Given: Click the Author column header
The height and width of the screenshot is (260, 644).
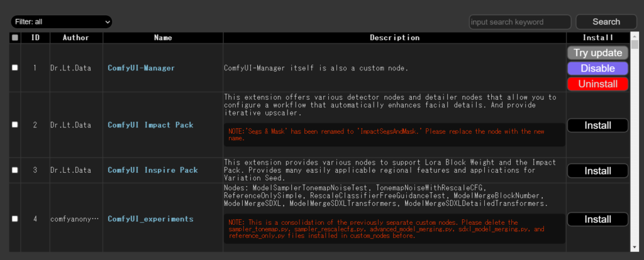Looking at the screenshot, I should click(x=75, y=38).
